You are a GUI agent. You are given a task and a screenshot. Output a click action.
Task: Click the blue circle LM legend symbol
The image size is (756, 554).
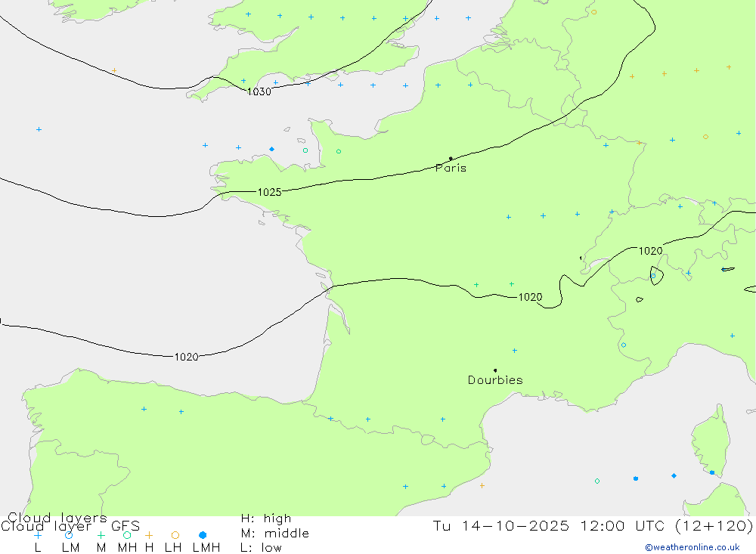69,535
